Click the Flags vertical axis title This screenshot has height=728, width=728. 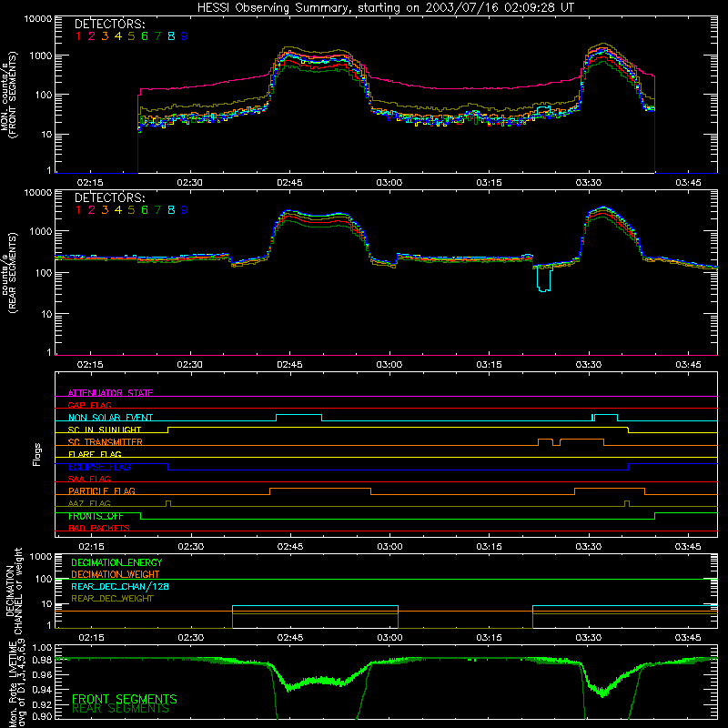(37, 454)
